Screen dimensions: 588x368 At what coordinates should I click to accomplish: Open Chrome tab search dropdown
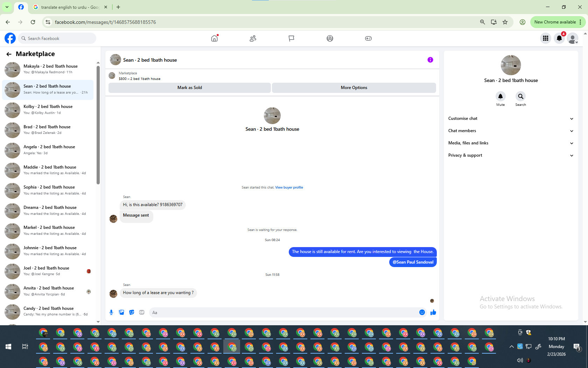(x=7, y=7)
